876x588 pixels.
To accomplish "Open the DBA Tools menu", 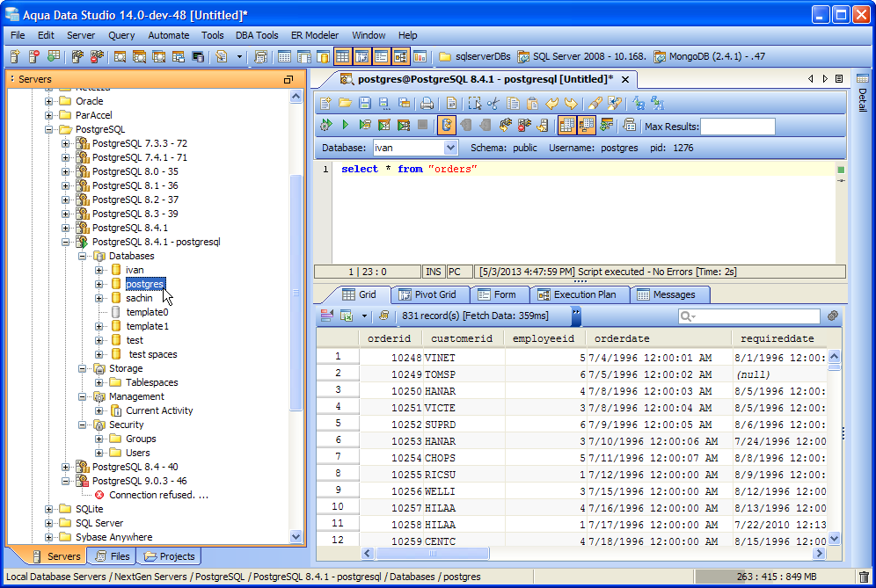I will (x=257, y=35).
